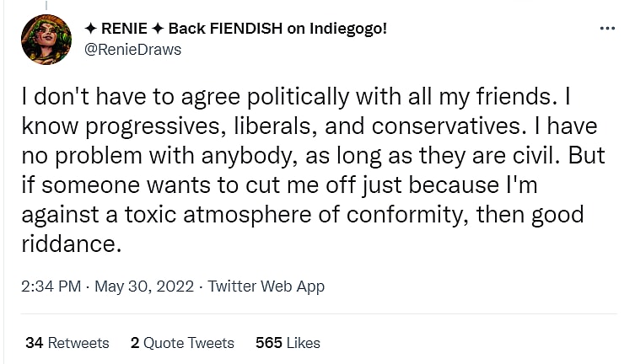
Task: Click the sparkle symbol after RENIE
Action: (156, 29)
